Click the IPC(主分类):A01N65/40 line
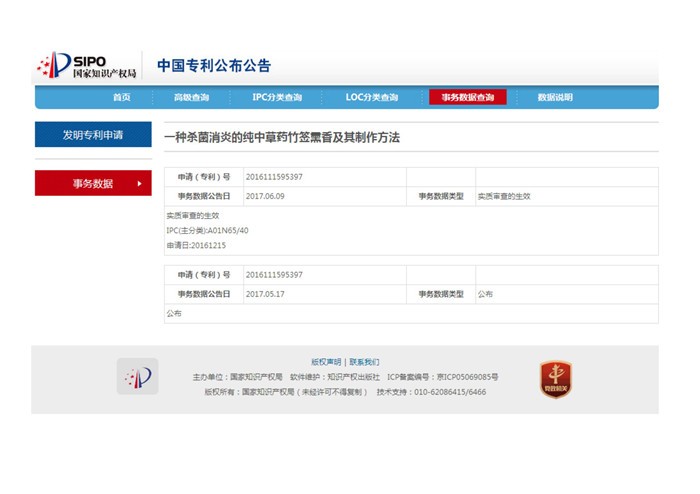The image size is (700, 494). coord(208,231)
